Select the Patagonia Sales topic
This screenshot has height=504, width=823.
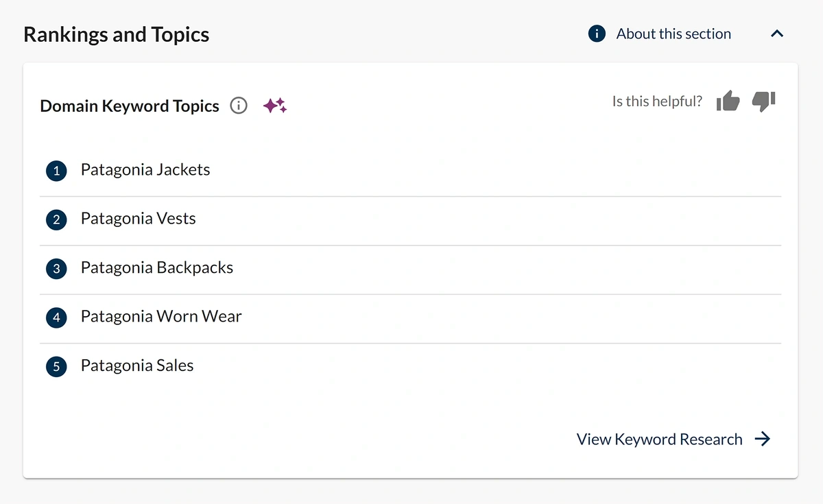point(137,365)
